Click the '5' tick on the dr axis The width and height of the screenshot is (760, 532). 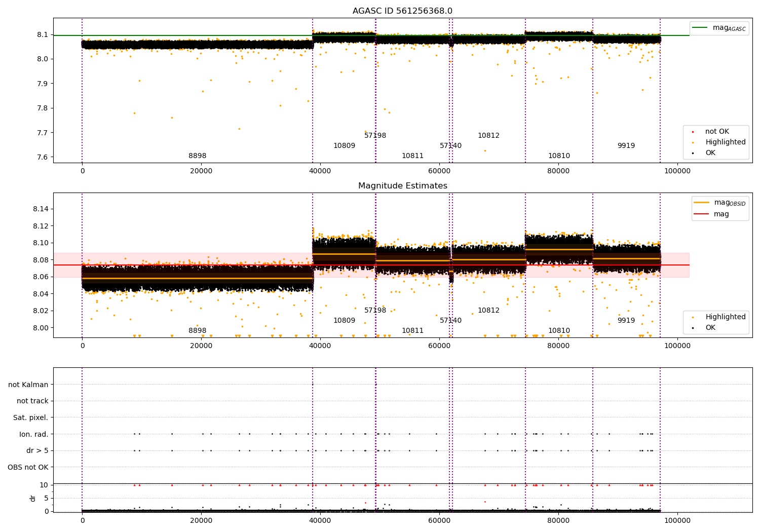pos(46,498)
